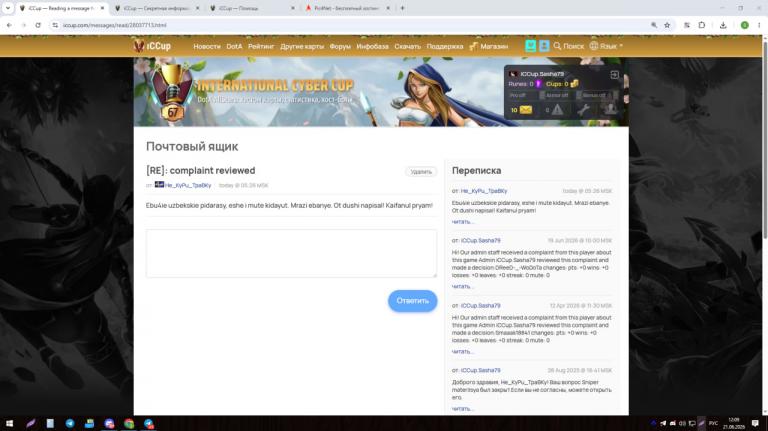Click inside the reply text area
Viewport: 768px width, 431px height.
coord(291,253)
